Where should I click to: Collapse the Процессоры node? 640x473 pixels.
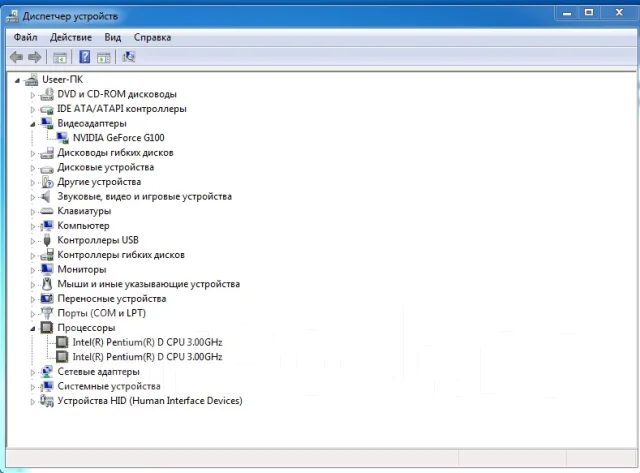click(33, 329)
